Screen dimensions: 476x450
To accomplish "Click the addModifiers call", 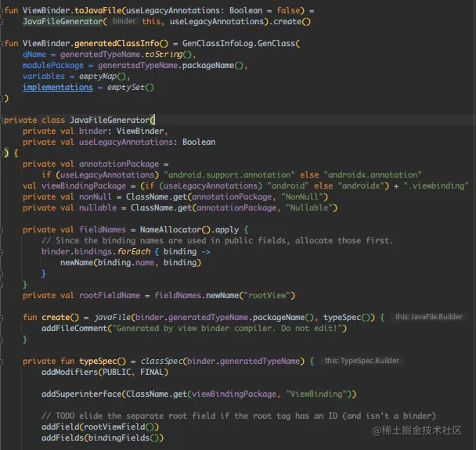I will (70, 372).
